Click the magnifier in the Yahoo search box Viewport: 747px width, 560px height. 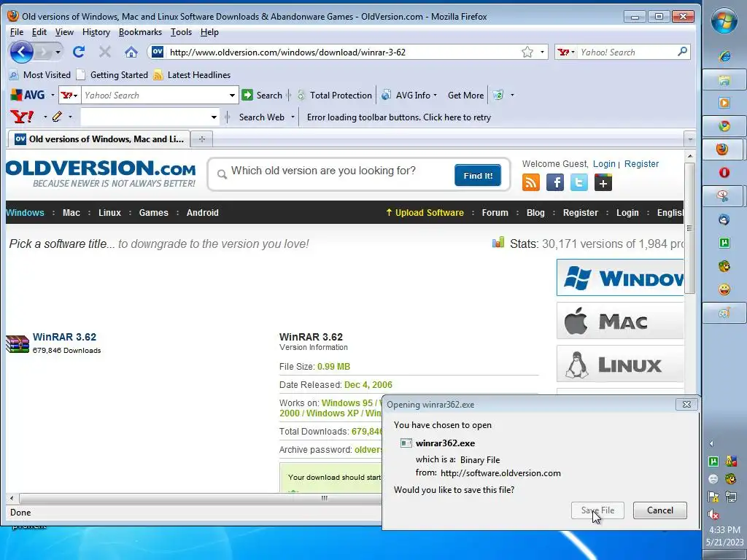point(682,52)
